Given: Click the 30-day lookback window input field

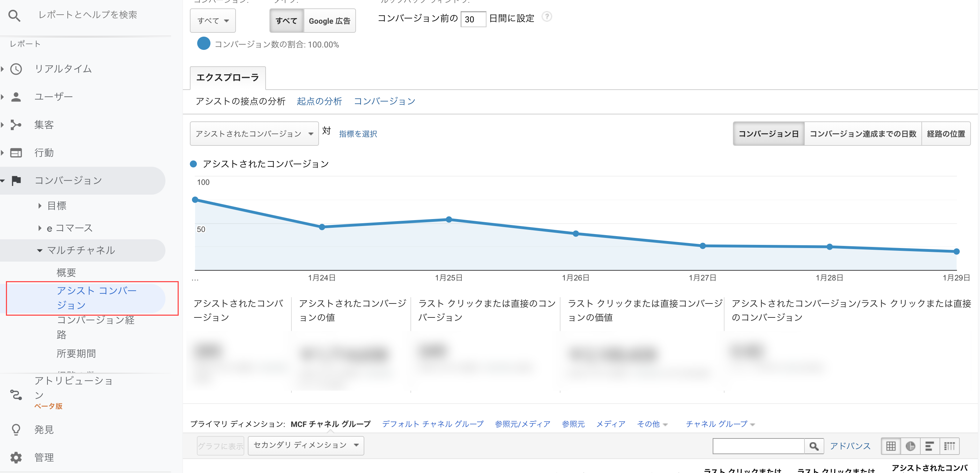Looking at the screenshot, I should point(473,19).
